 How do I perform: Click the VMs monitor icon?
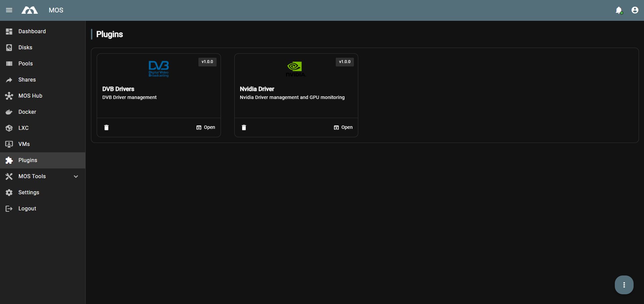point(9,144)
